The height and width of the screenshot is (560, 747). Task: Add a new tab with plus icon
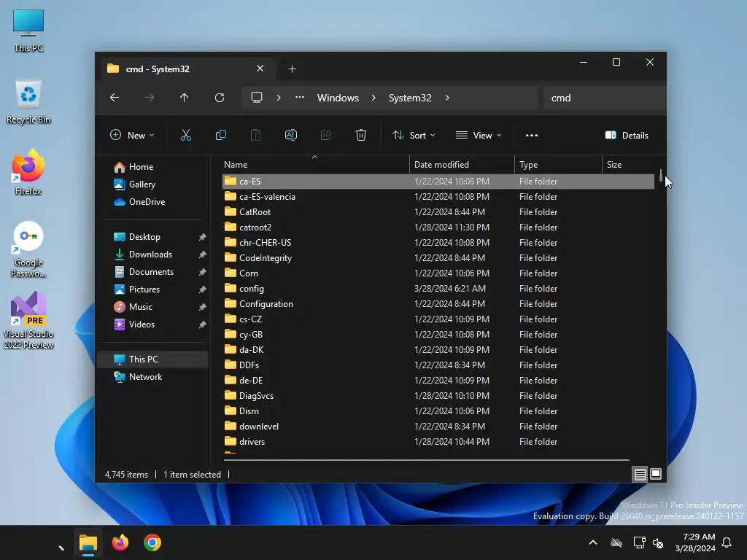pos(292,69)
